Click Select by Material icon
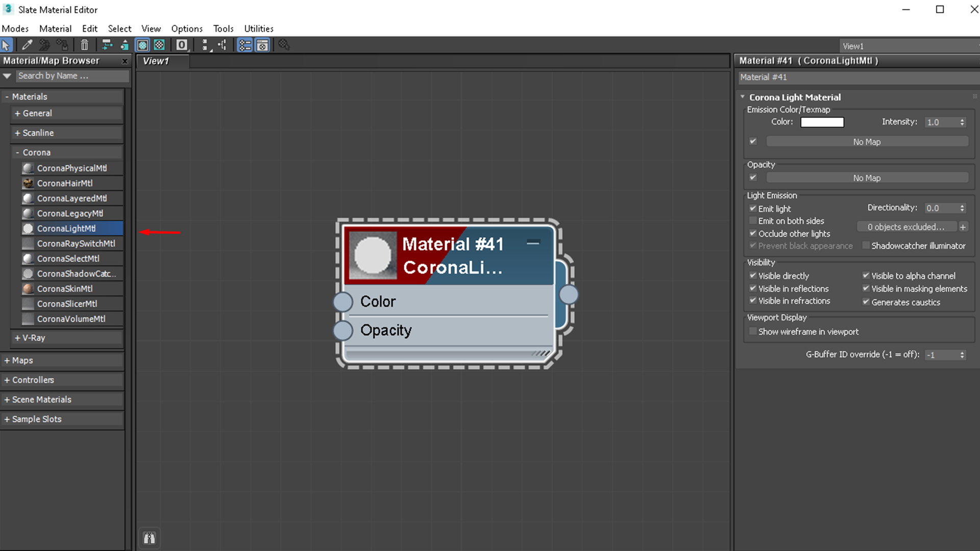 (284, 45)
